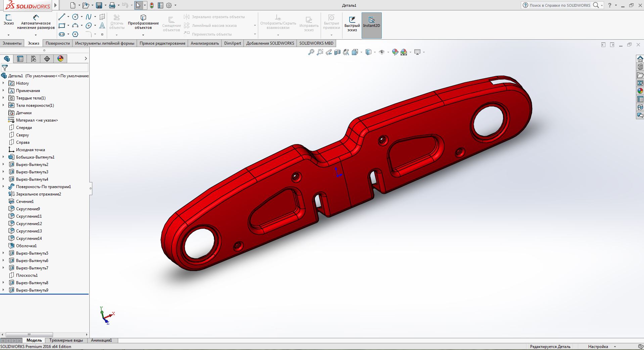Open the Display Style cube icon

click(368, 52)
